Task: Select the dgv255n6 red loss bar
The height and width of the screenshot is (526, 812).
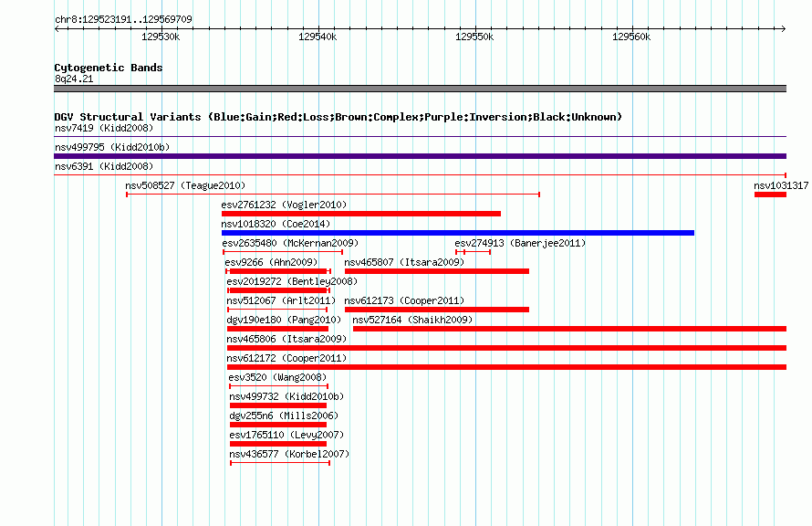Action: tap(278, 425)
